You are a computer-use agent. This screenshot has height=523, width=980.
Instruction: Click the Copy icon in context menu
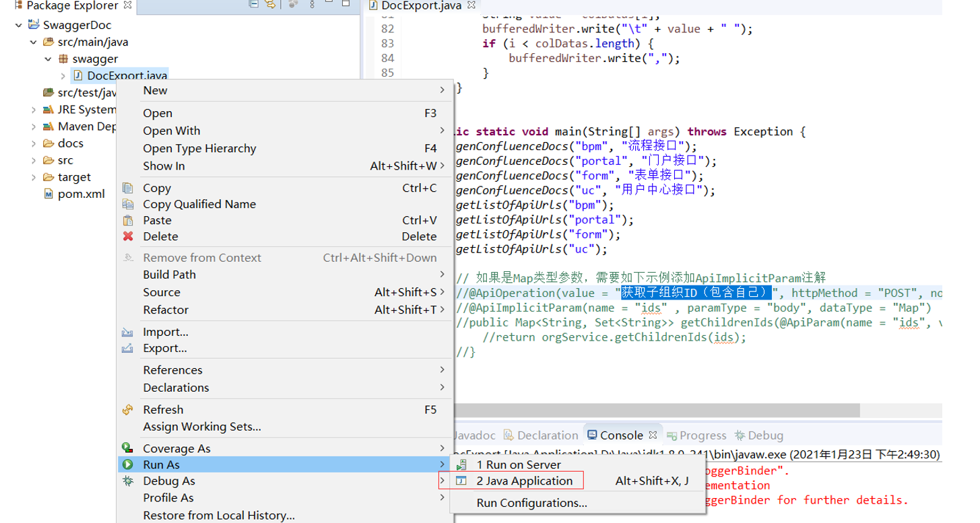click(128, 188)
